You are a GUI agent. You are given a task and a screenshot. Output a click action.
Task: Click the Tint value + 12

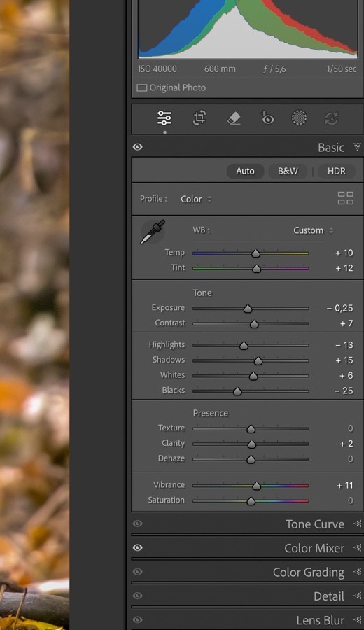[344, 268]
